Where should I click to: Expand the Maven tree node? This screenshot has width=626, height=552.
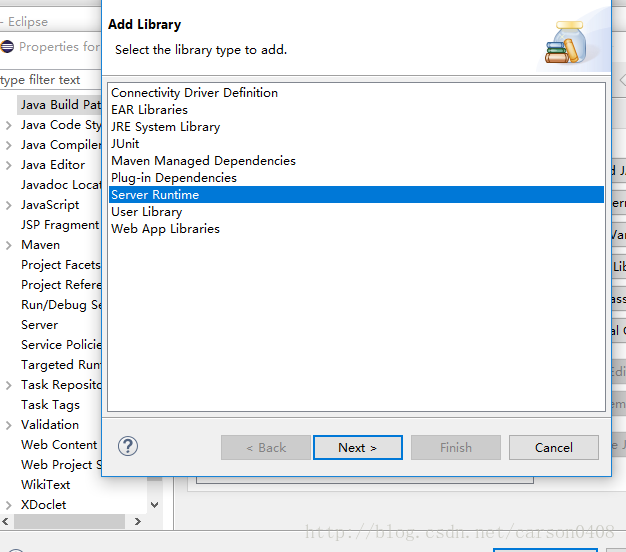pyautogui.click(x=8, y=245)
